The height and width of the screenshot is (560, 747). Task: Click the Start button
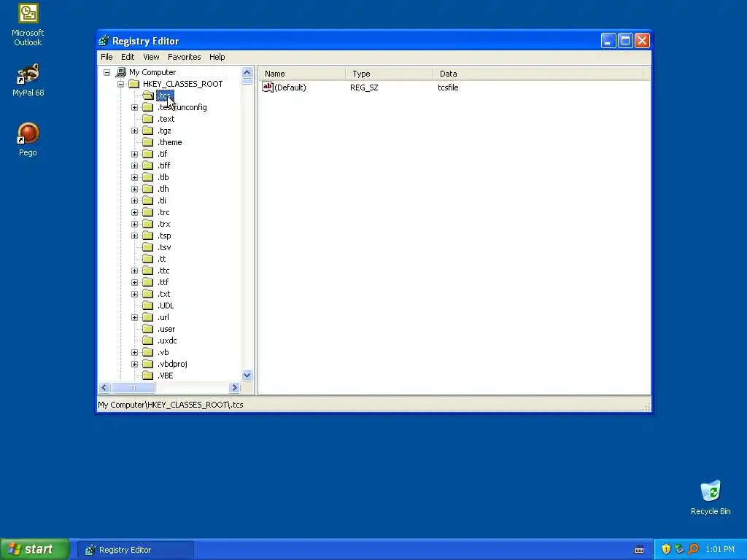pos(35,549)
